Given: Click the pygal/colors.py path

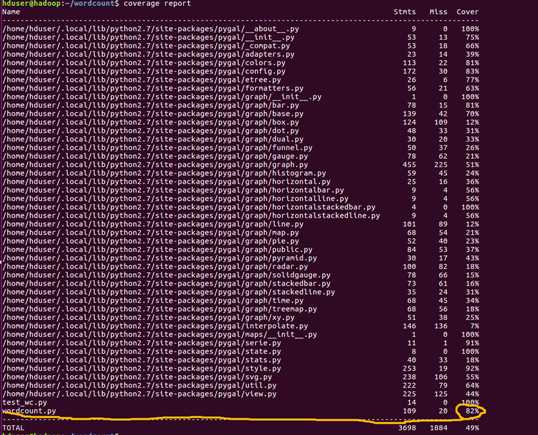Looking at the screenshot, I should pyautogui.click(x=144, y=63).
